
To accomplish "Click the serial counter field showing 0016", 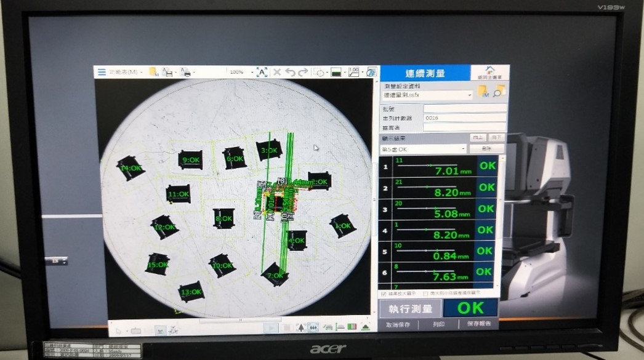I will 464,118.
